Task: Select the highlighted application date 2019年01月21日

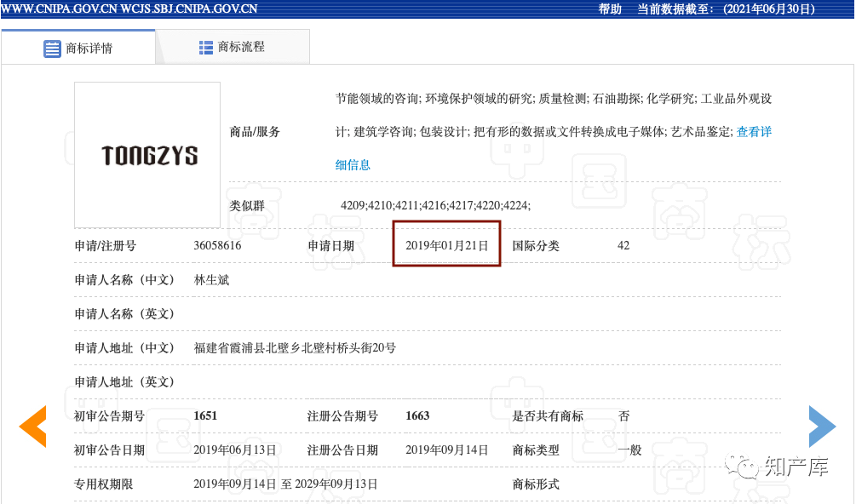Action: [446, 246]
